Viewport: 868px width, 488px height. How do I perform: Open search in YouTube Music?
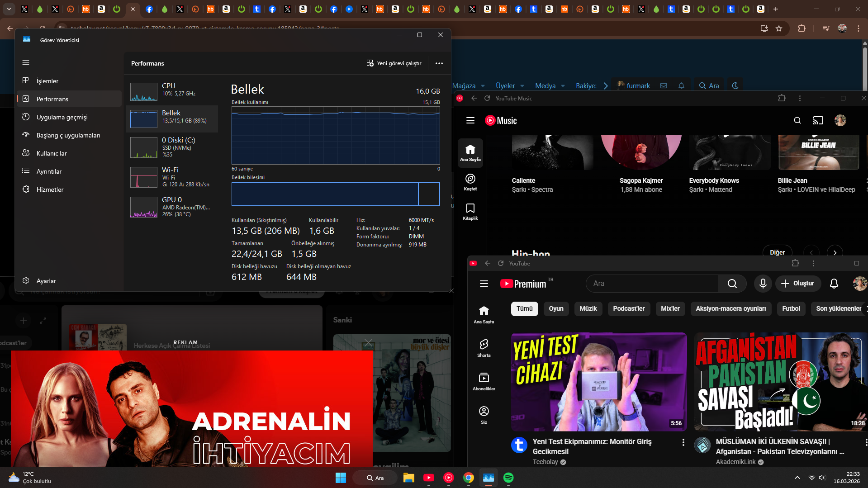pos(797,120)
